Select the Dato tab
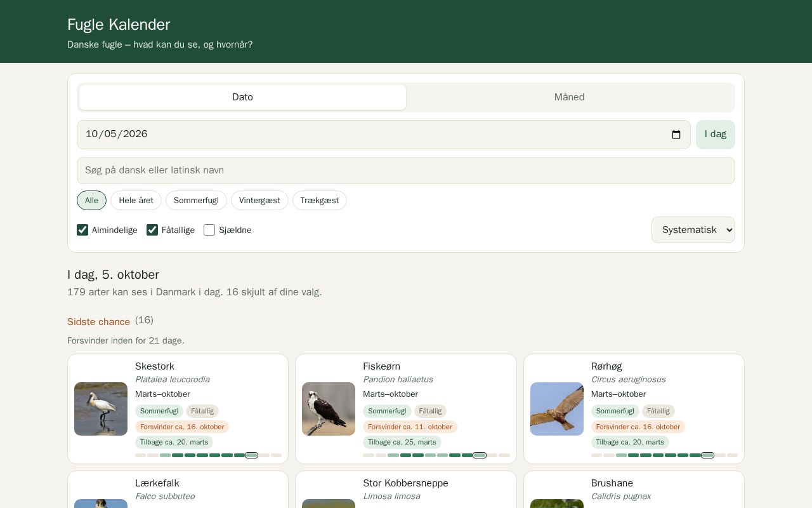This screenshot has width=812, height=508. [242, 97]
